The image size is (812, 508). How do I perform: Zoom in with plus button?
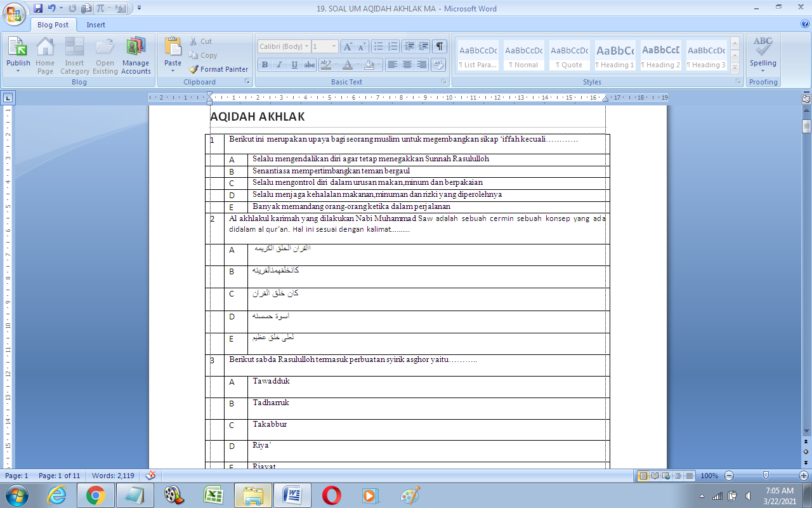[804, 476]
